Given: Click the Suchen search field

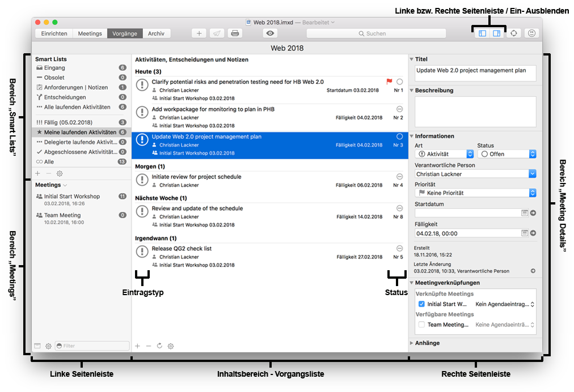Looking at the screenshot, I should (376, 33).
